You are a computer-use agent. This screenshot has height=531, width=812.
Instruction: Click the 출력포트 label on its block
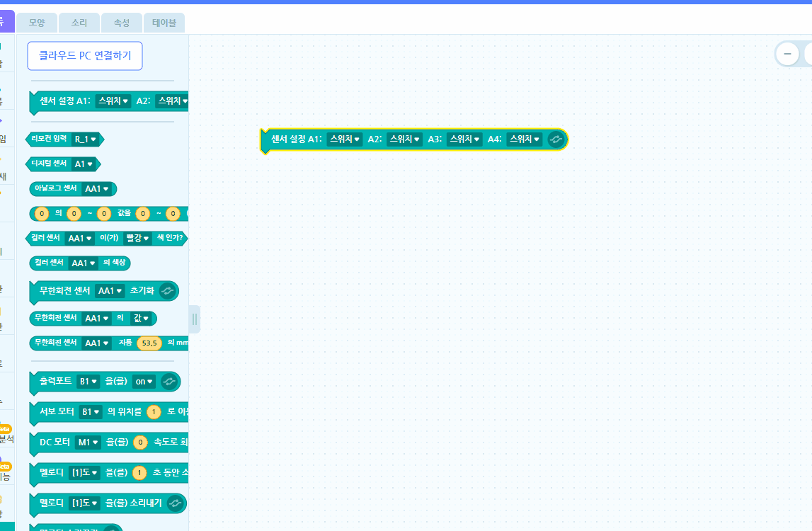(55, 382)
